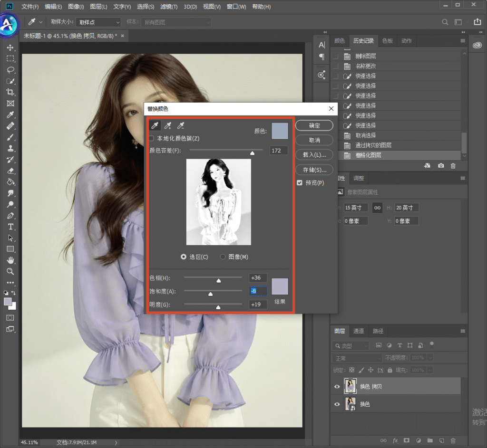Delete layer trash icon in Layers panel
The width and height of the screenshot is (487, 448).
click(x=453, y=440)
